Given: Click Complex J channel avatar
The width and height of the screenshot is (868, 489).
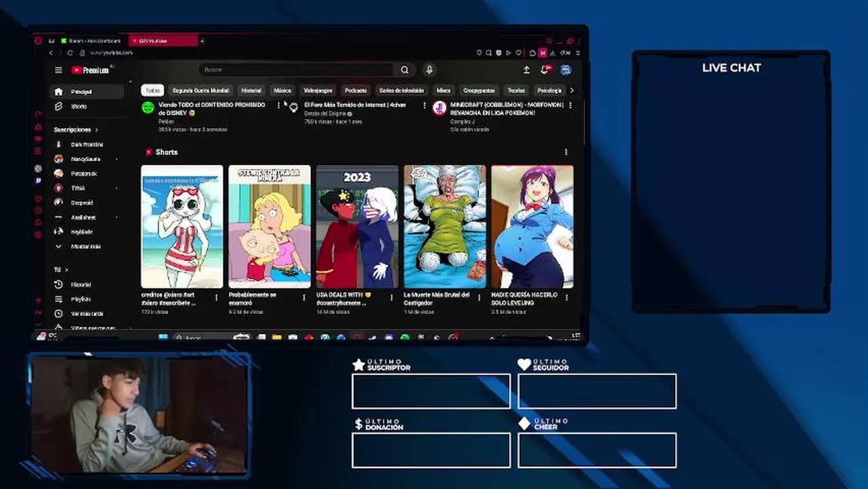Looking at the screenshot, I should click(x=440, y=107).
